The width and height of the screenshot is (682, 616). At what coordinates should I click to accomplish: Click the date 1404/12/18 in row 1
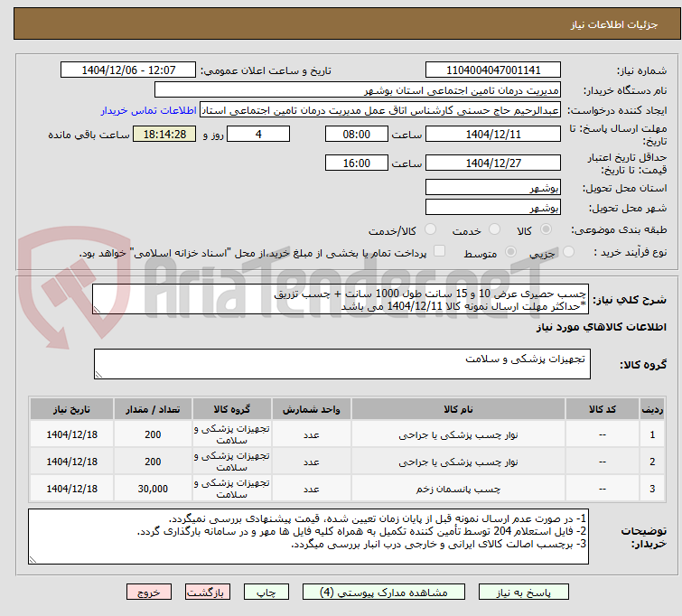(71, 434)
